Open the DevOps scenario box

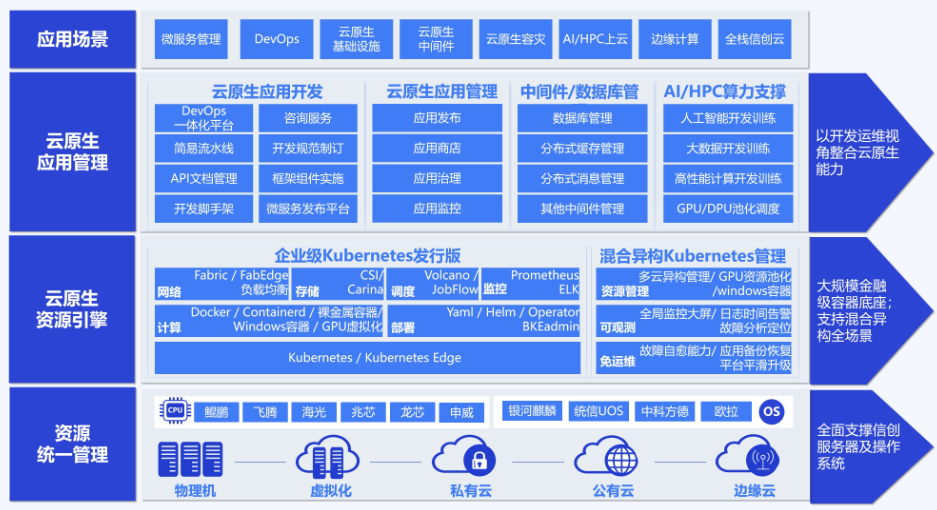pyautogui.click(x=277, y=39)
